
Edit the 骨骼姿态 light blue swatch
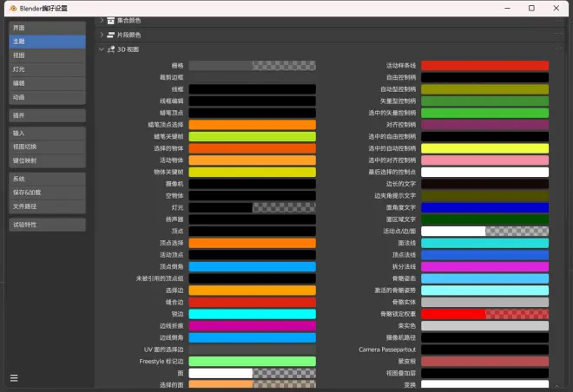click(485, 278)
